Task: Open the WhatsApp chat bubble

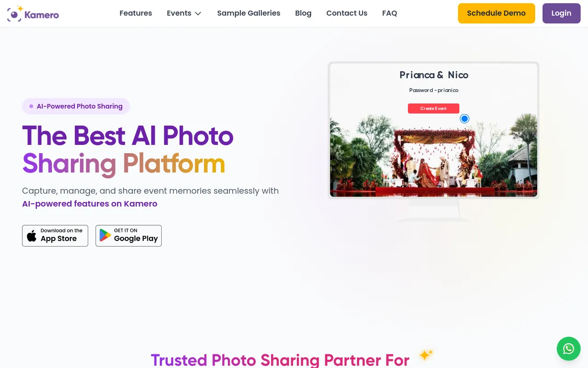Action: (x=569, y=349)
